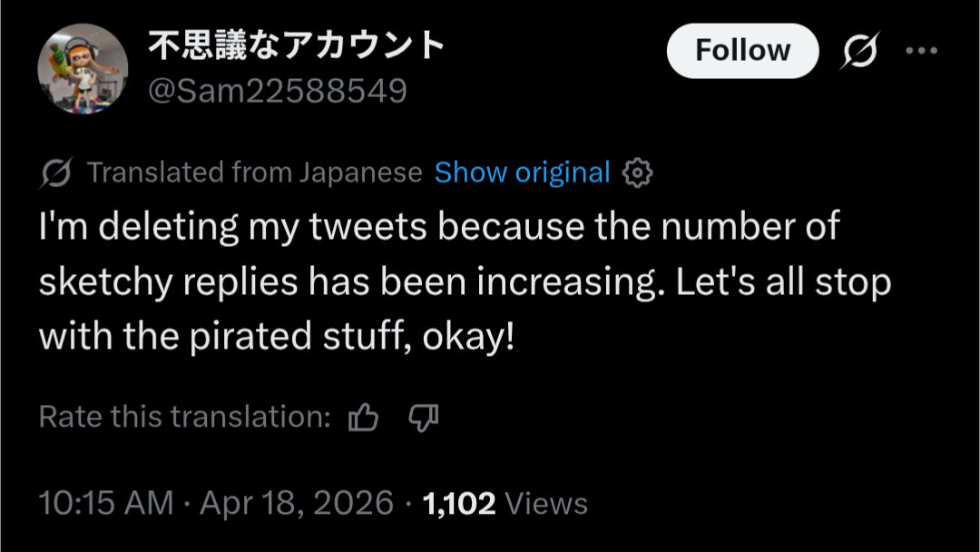Click the 10:15 AM timestamp
The width and height of the screenshot is (980, 552).
(x=107, y=502)
